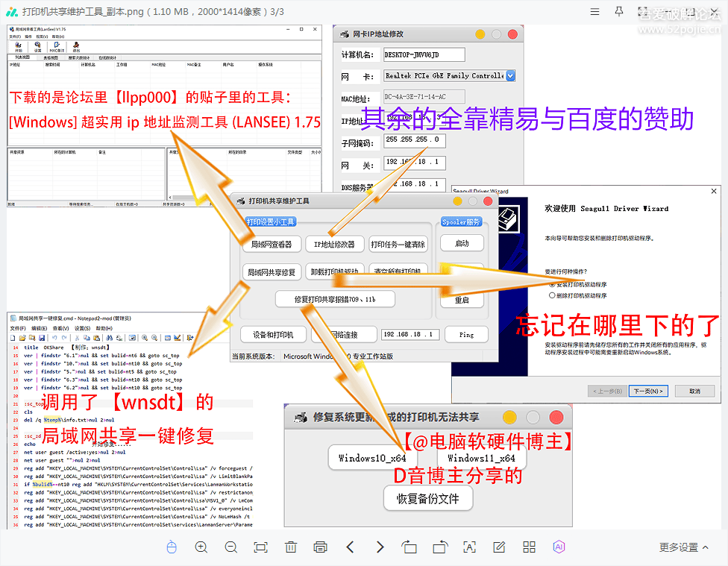Activate the AI assistant icon
This screenshot has width=728, height=566.
[x=557, y=547]
